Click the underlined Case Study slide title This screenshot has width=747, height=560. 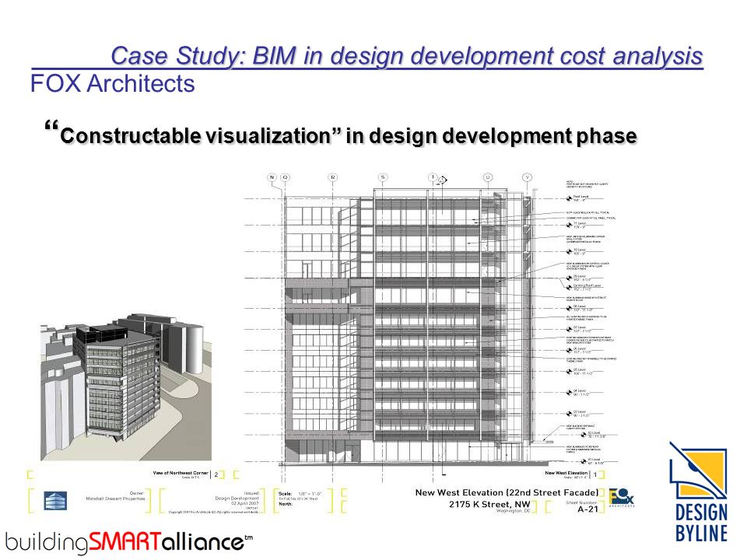click(407, 56)
